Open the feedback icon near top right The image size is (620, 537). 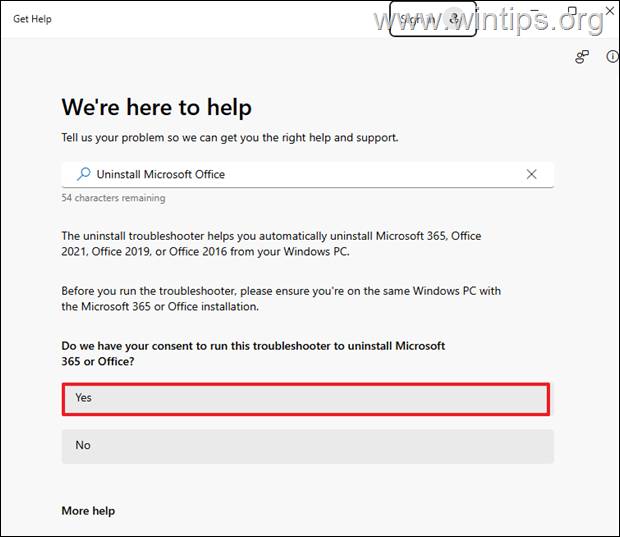[x=582, y=57]
